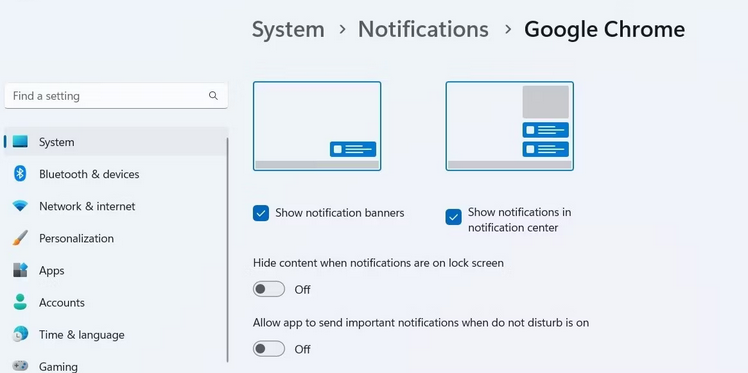
Task: Go back to Notifications breadcrumb
Action: (x=423, y=30)
